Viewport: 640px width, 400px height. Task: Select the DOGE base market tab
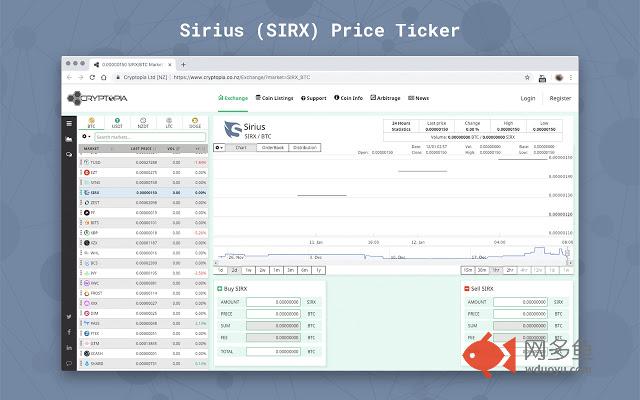click(195, 122)
